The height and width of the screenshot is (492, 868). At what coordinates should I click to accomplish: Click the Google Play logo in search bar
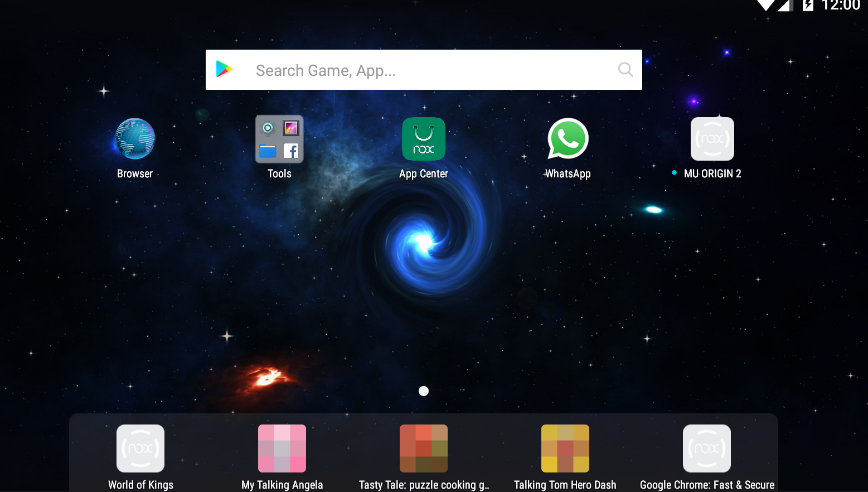point(224,69)
